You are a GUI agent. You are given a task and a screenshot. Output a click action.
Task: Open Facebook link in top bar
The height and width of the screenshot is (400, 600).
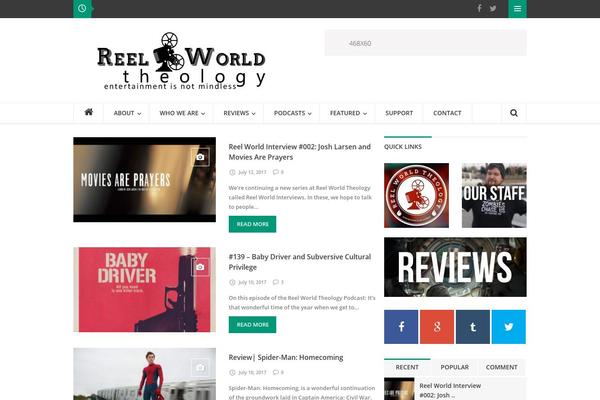pos(479,8)
